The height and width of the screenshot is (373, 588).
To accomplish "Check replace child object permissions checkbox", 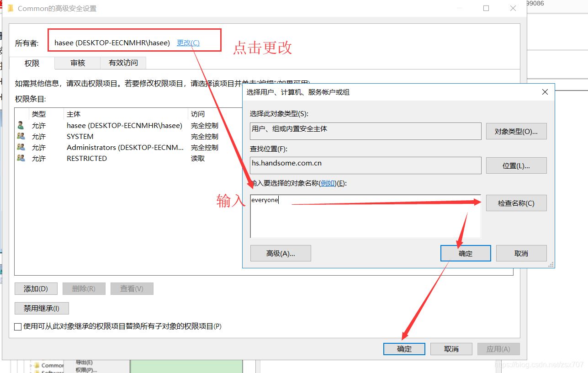I will pyautogui.click(x=18, y=327).
